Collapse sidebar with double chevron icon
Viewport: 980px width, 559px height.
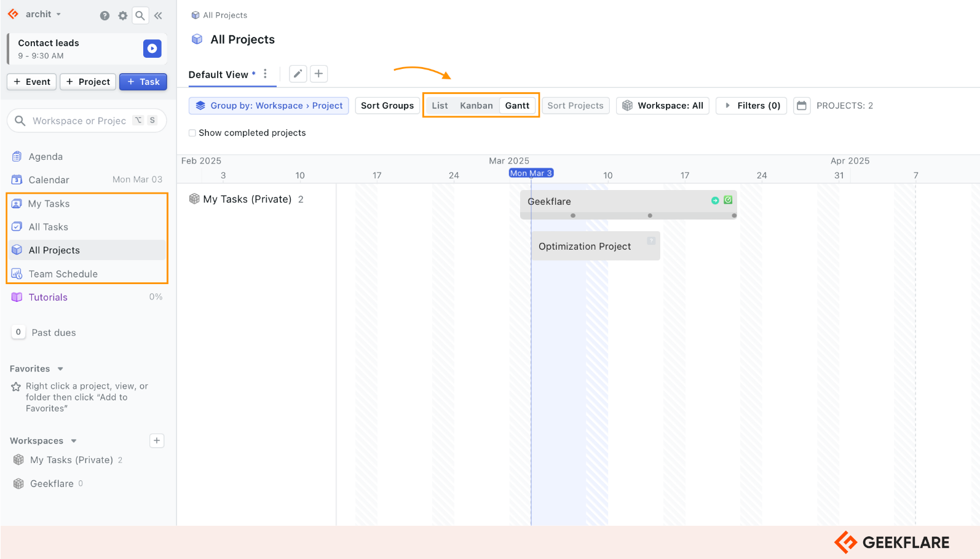[x=158, y=15]
